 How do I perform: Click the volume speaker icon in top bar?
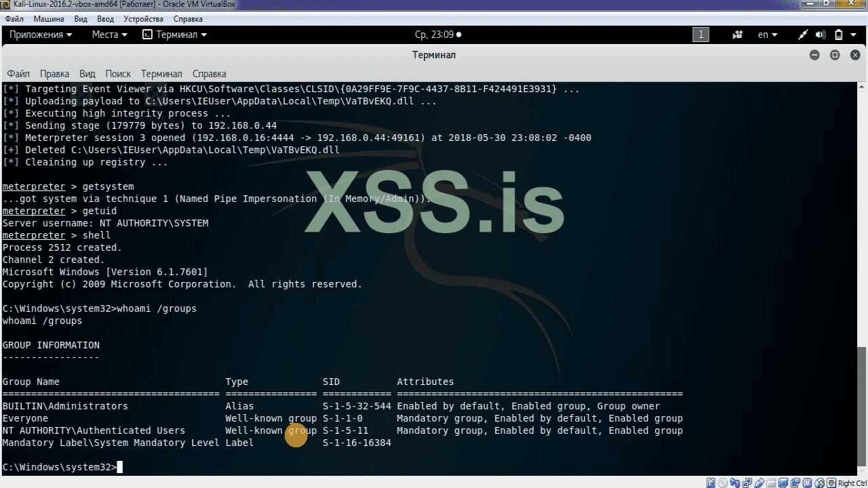tap(821, 35)
